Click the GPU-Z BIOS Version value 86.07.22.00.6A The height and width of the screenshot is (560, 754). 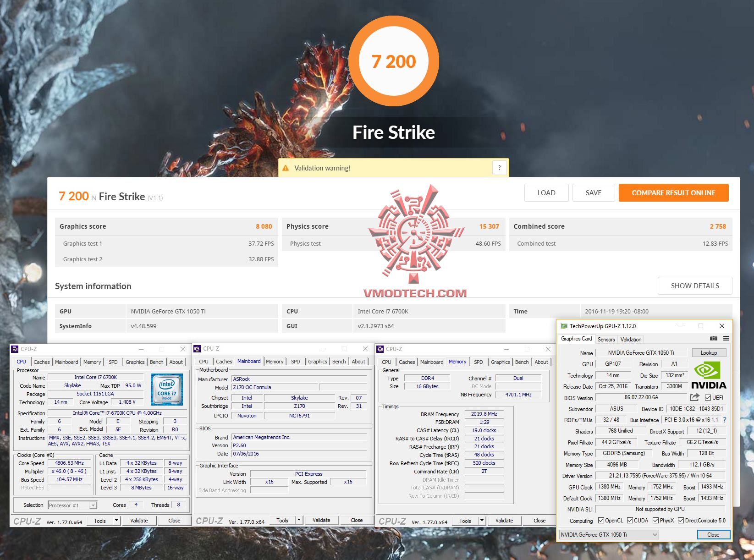(x=641, y=397)
